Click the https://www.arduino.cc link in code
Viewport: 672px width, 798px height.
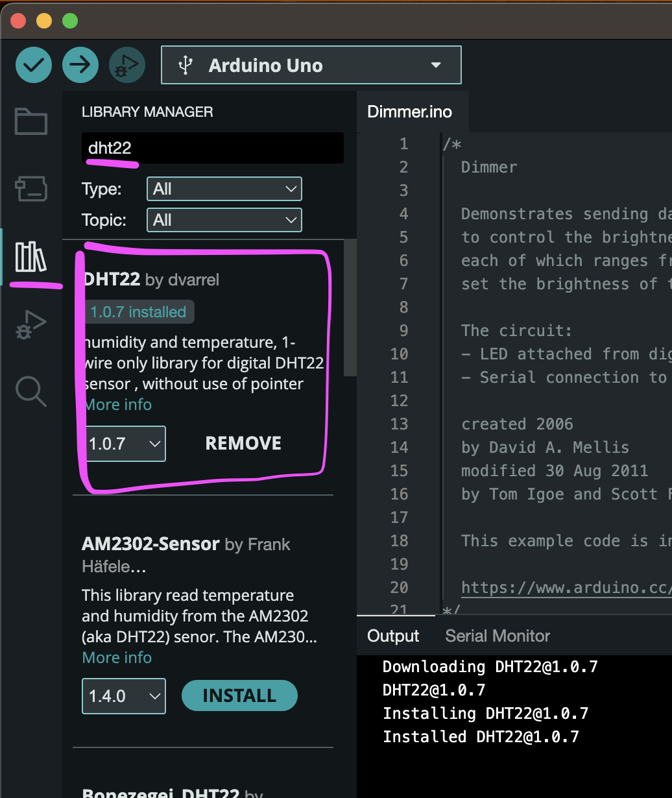[566, 588]
